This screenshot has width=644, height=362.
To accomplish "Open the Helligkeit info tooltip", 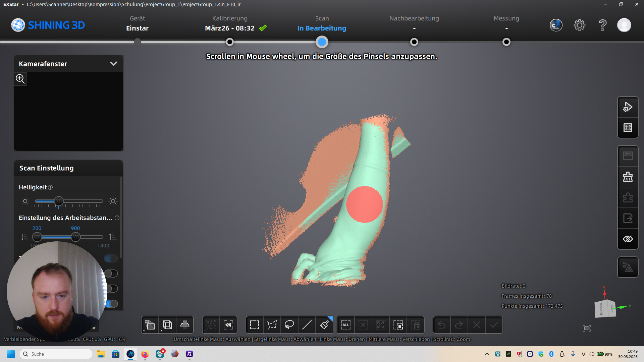I will coord(50,187).
